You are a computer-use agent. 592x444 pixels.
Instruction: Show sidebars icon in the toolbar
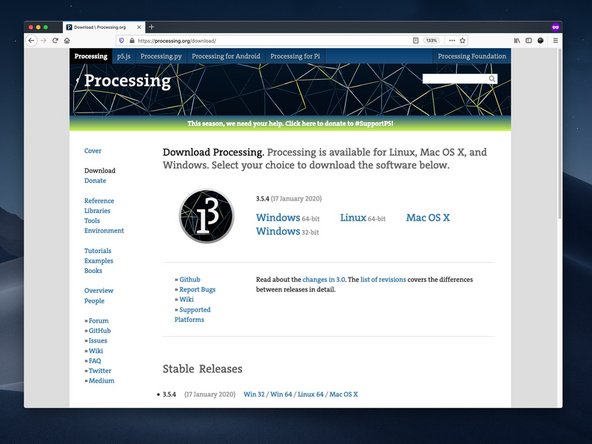[529, 40]
